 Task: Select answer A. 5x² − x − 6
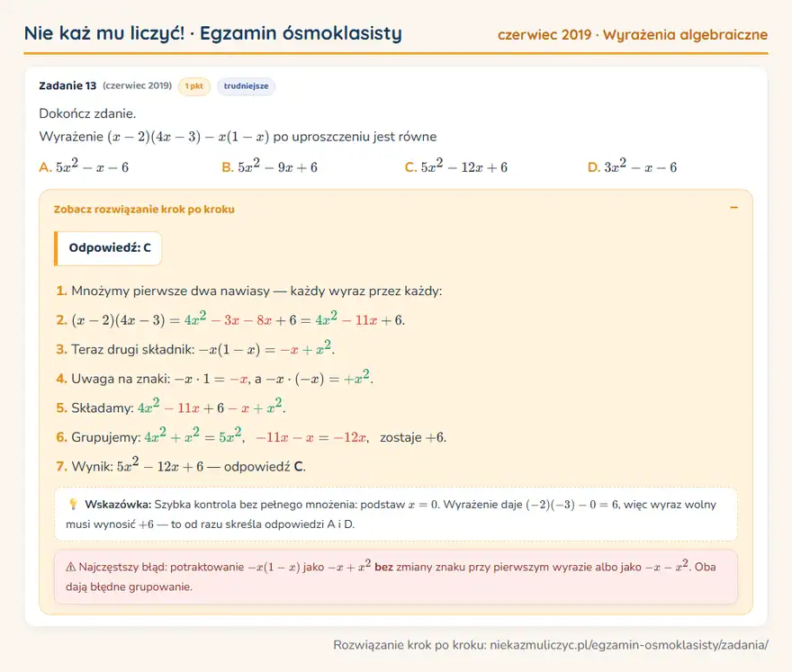tap(84, 166)
